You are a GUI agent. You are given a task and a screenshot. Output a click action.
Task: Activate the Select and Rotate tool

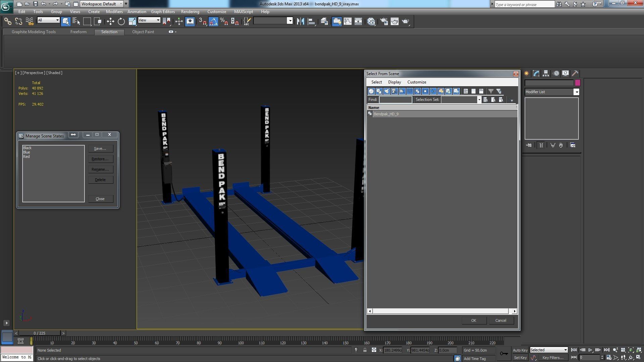click(x=121, y=21)
